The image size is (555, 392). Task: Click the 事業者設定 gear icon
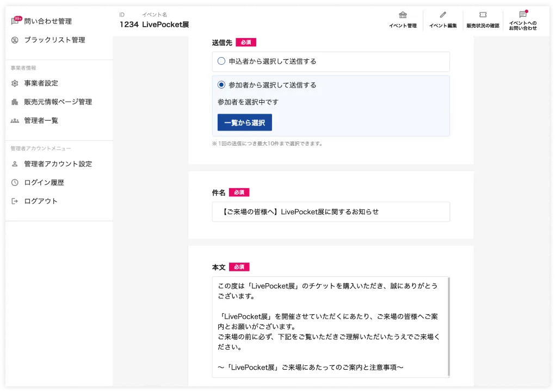pyautogui.click(x=15, y=83)
